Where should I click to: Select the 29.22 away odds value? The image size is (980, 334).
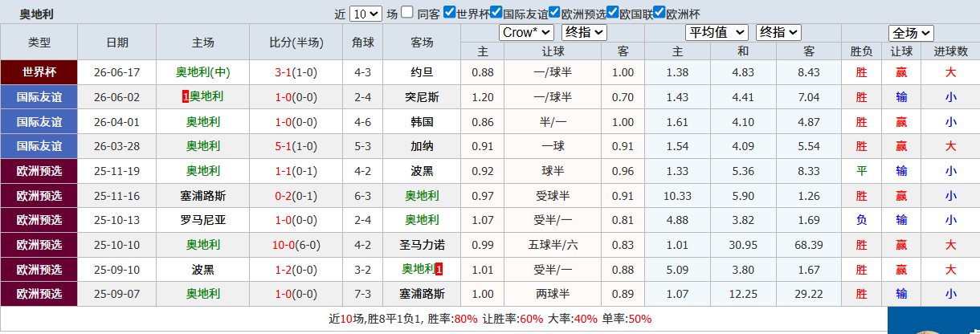[809, 294]
